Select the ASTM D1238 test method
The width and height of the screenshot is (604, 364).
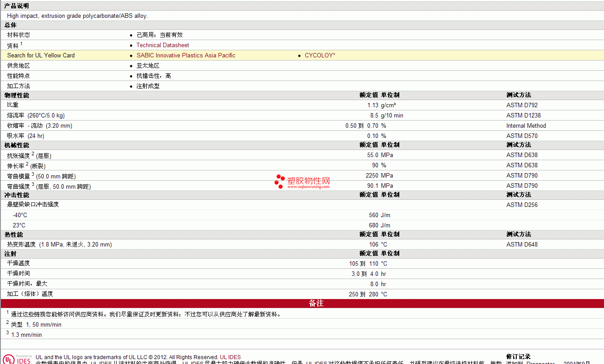point(523,115)
